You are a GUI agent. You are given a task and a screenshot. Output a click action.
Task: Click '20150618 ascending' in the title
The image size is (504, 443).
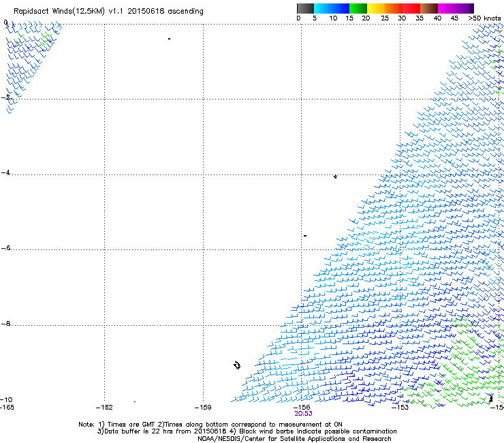tap(166, 12)
